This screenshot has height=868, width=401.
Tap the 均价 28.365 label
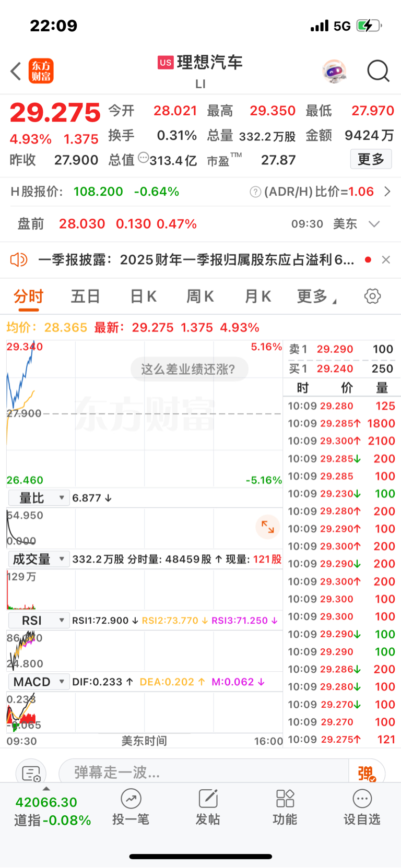(46, 327)
